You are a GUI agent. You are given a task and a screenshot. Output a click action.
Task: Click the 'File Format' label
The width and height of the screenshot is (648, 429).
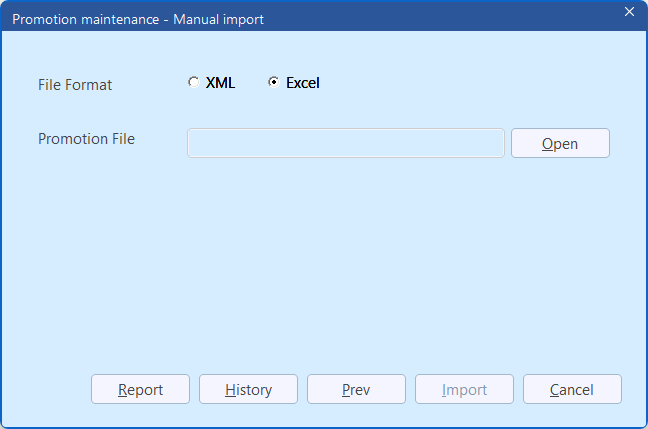coord(75,85)
